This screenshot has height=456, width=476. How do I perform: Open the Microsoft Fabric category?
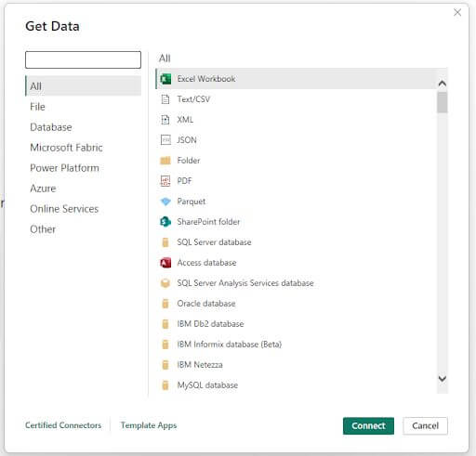(x=66, y=148)
